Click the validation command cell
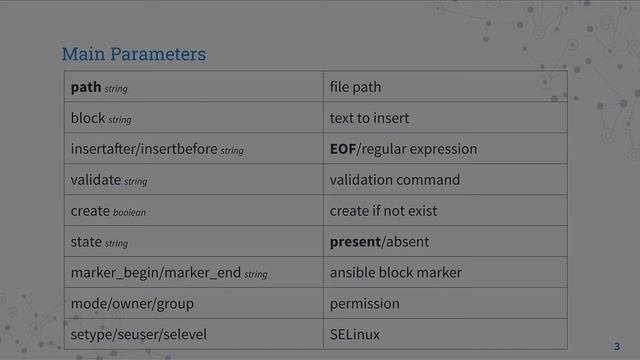640x360 pixels. 445,180
